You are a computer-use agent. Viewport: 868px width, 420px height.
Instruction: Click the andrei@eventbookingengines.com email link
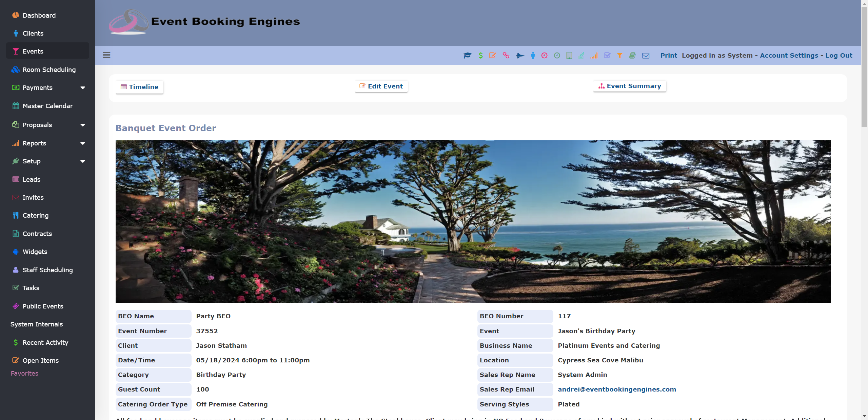(x=617, y=389)
